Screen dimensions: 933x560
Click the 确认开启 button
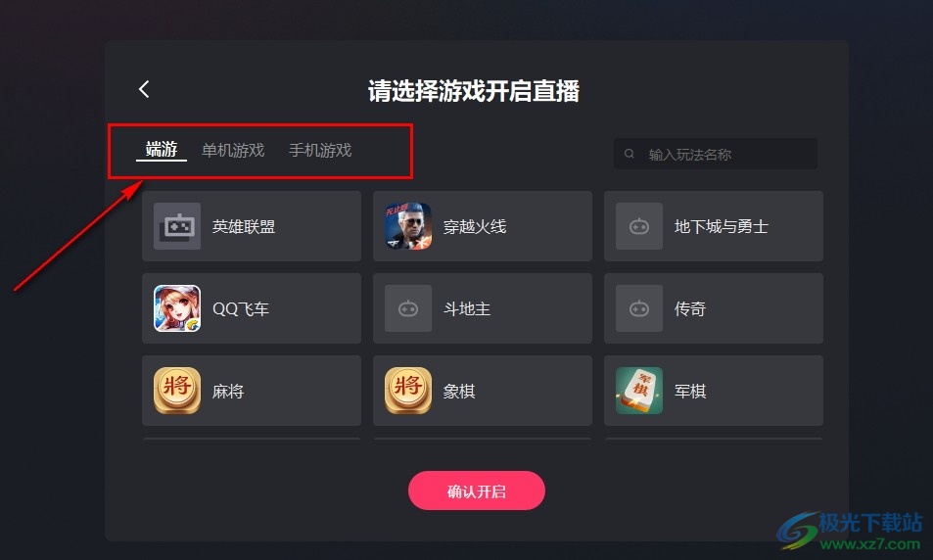477,490
